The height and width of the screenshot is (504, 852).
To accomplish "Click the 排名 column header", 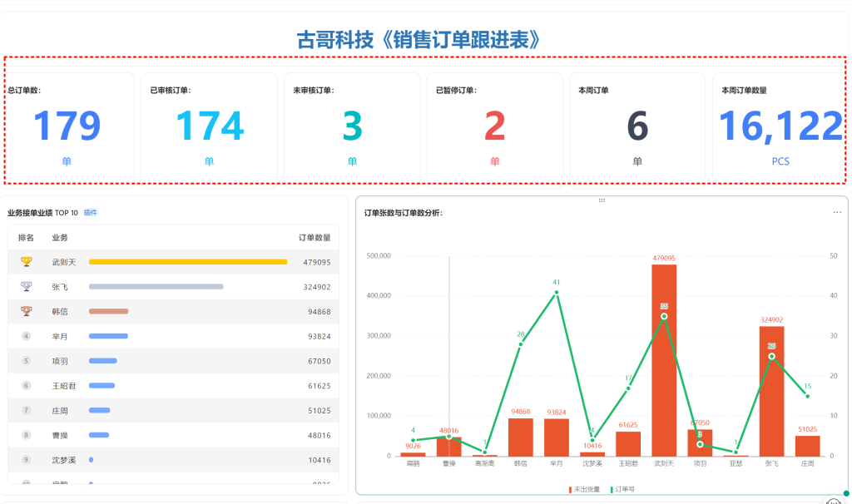I will 26,237.
